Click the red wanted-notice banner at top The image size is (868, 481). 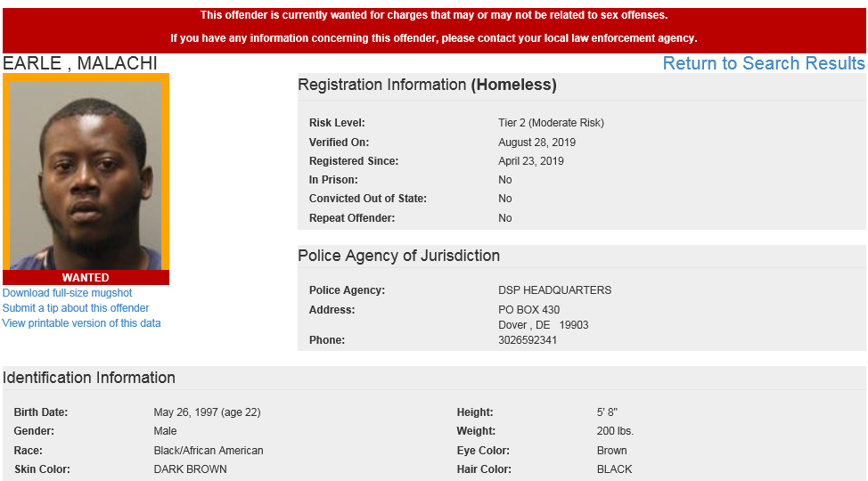(434, 28)
